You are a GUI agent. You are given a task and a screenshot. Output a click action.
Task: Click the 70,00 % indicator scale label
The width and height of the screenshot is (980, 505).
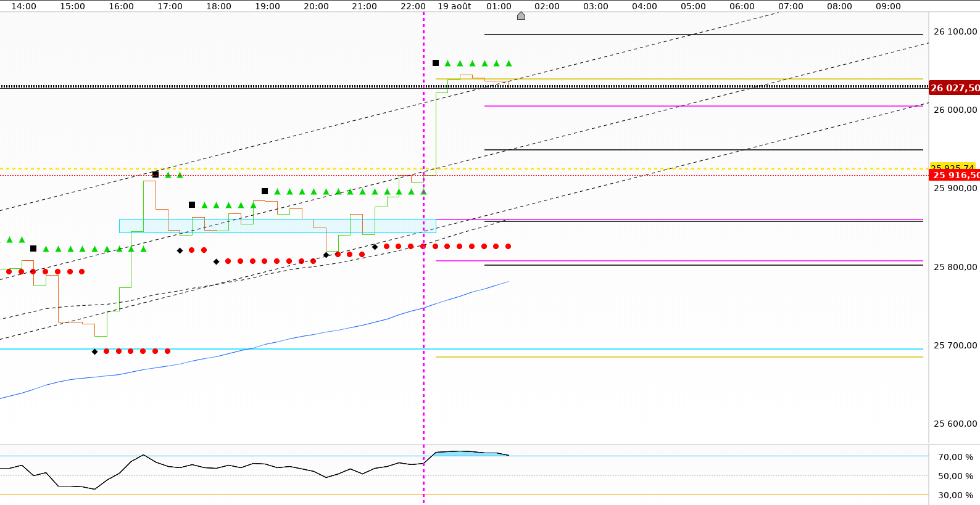coord(955,457)
